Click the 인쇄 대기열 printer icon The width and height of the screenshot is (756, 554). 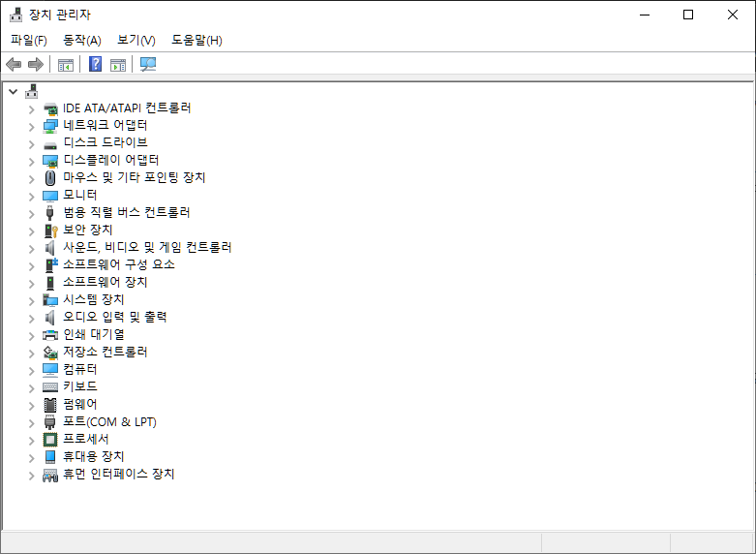point(50,335)
